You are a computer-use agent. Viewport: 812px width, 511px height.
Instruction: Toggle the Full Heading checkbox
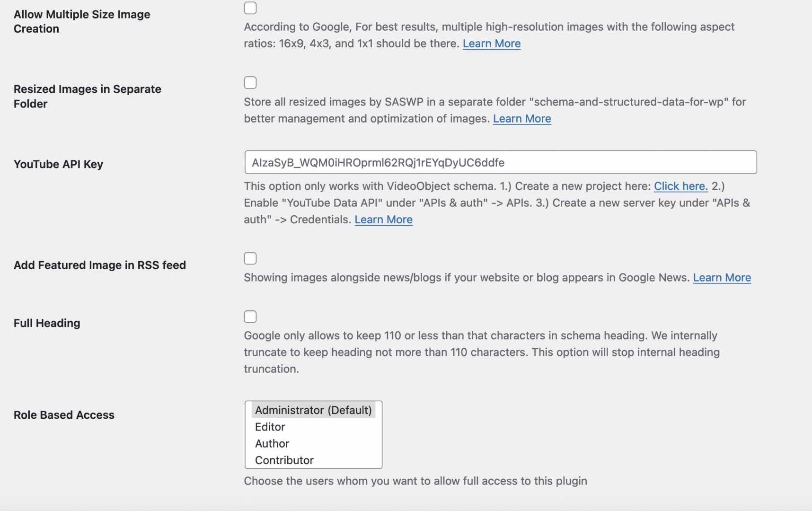(250, 317)
